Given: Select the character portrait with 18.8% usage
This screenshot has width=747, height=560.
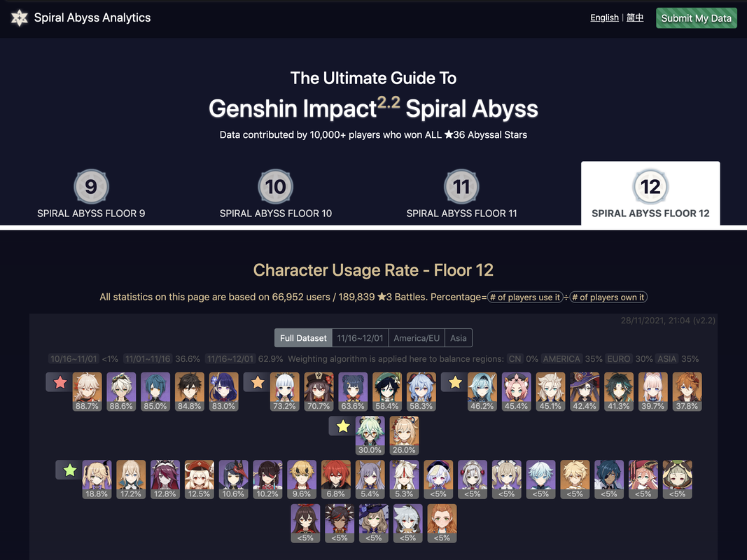Looking at the screenshot, I should (97, 479).
